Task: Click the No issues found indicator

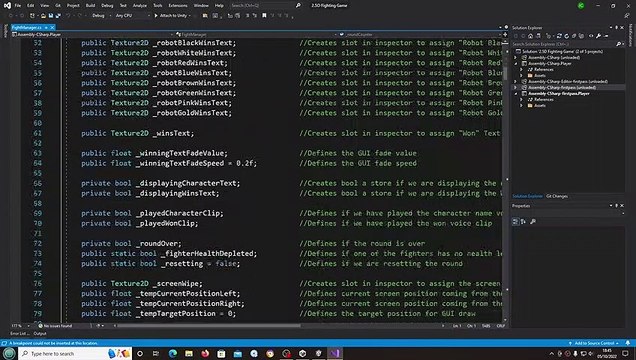Action: 55,326
